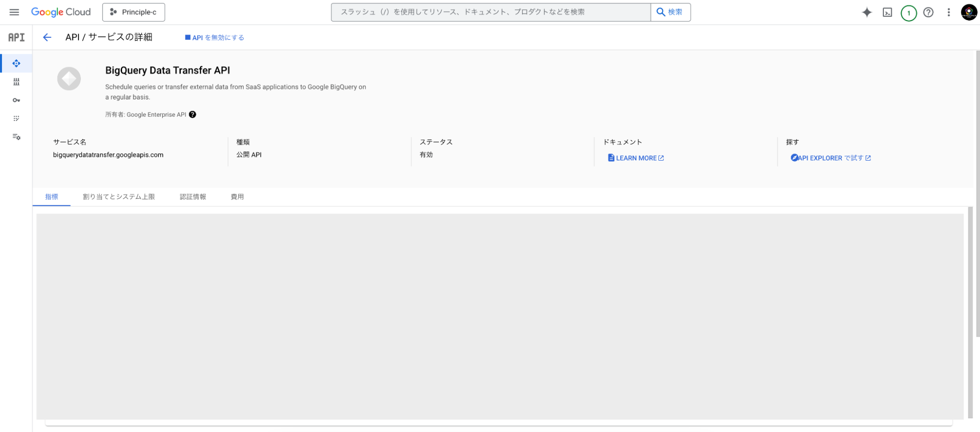This screenshot has height=432, width=980.
Task: Open the three-dot settings menu
Action: point(949,12)
